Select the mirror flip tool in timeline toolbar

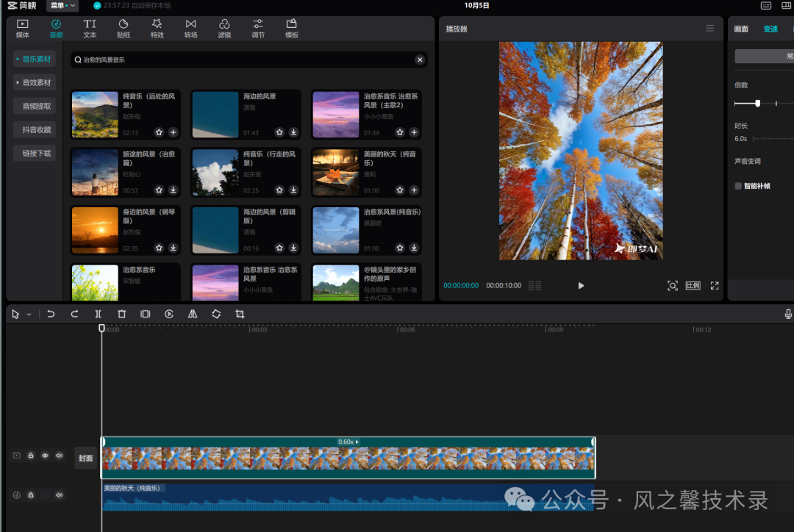point(193,314)
